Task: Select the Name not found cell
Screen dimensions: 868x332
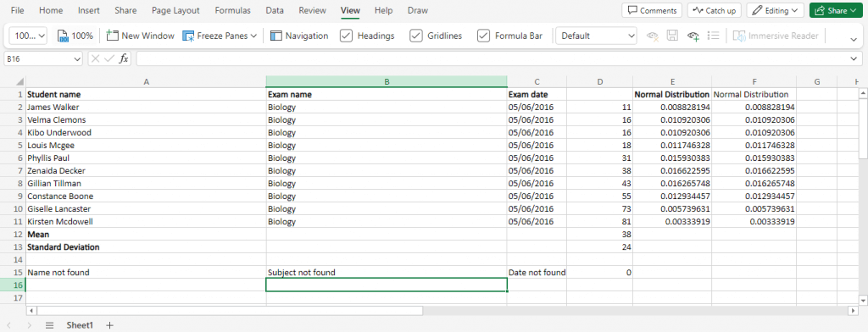Action: (x=146, y=273)
